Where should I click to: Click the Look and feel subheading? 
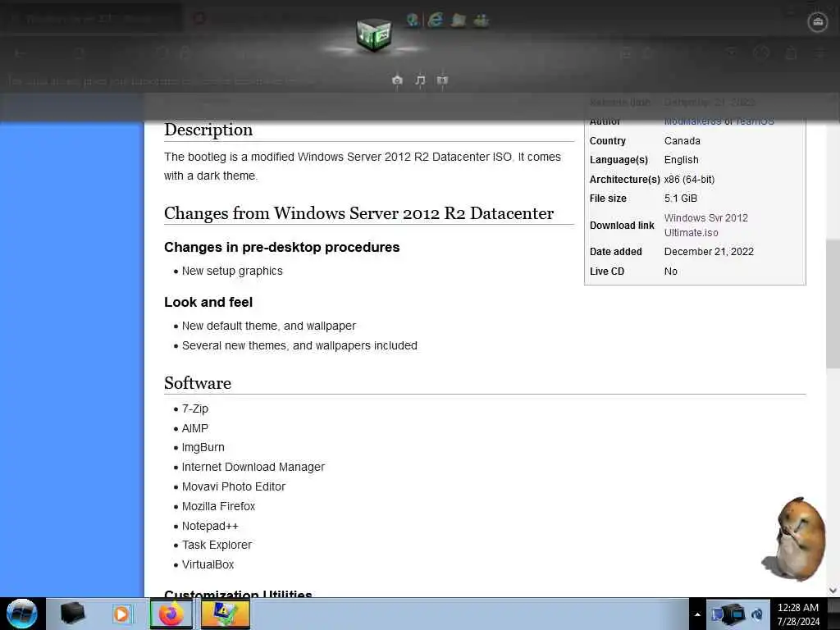click(208, 302)
